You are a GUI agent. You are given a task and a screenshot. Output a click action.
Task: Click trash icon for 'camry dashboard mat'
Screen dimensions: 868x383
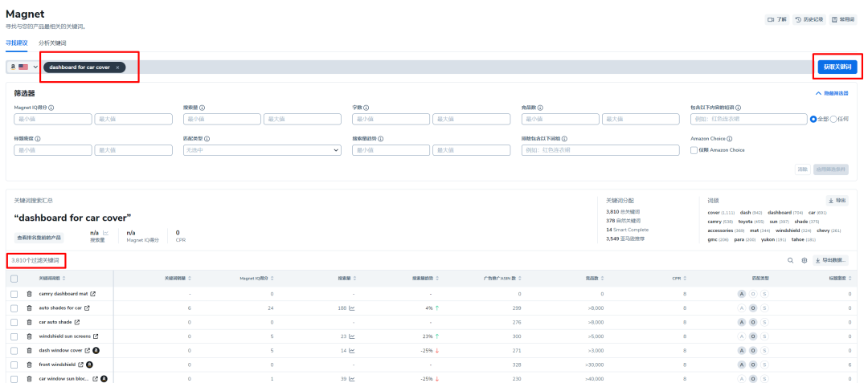30,294
